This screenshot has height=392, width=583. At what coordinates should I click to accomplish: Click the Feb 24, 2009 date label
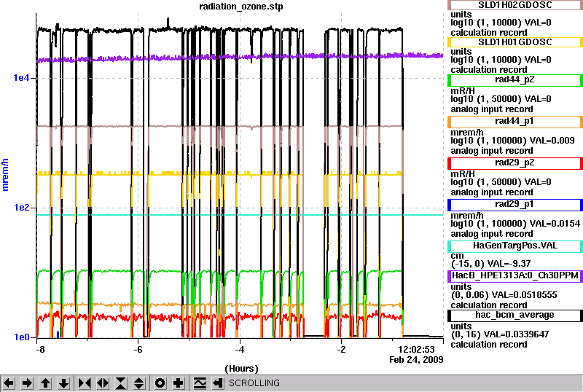(x=416, y=360)
